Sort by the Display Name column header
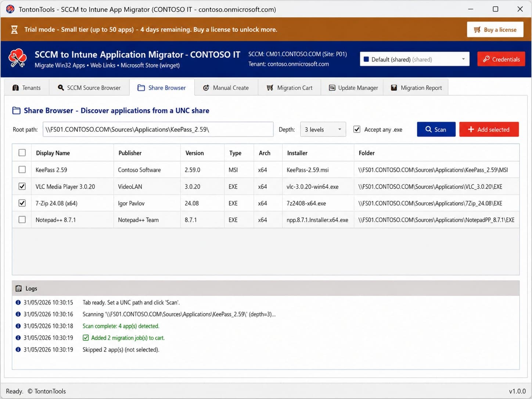This screenshot has width=532, height=399. point(72,153)
